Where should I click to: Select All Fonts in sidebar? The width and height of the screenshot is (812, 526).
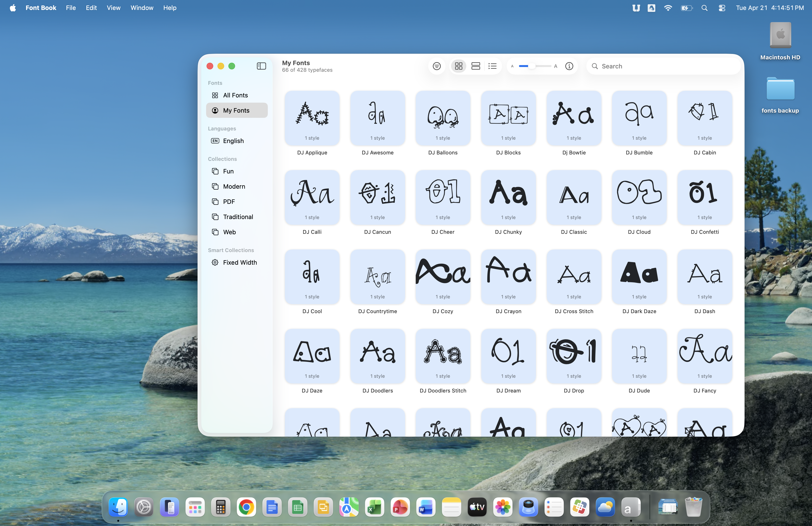click(x=236, y=95)
